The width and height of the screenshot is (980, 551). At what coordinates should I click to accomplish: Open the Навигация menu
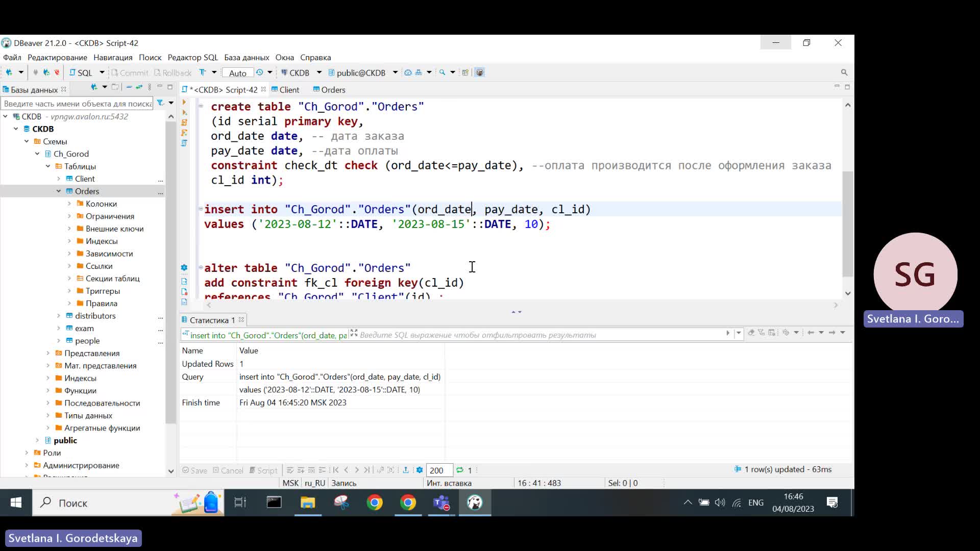click(x=113, y=57)
